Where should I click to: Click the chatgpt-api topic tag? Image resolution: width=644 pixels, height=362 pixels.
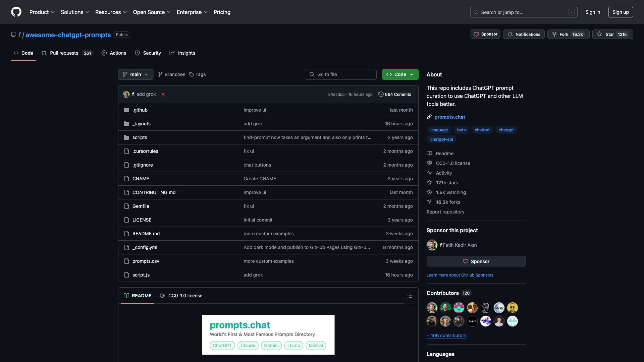[x=441, y=139]
